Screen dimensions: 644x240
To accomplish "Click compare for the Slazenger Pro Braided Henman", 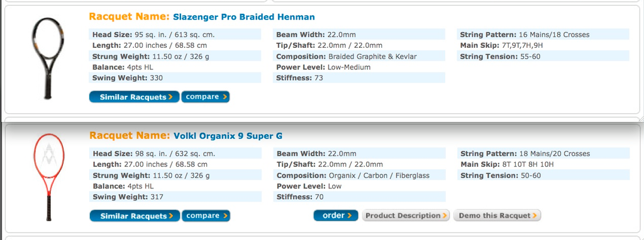I will click(206, 97).
